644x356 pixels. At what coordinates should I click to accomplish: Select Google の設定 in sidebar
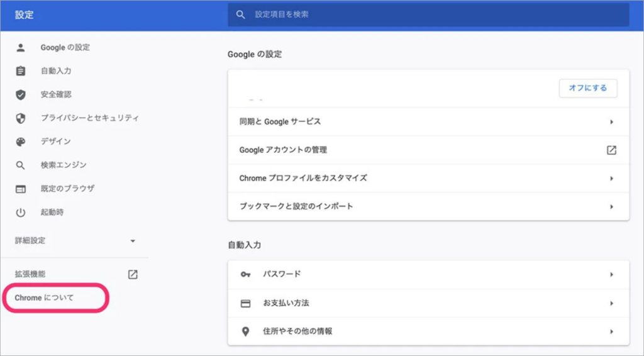(65, 48)
